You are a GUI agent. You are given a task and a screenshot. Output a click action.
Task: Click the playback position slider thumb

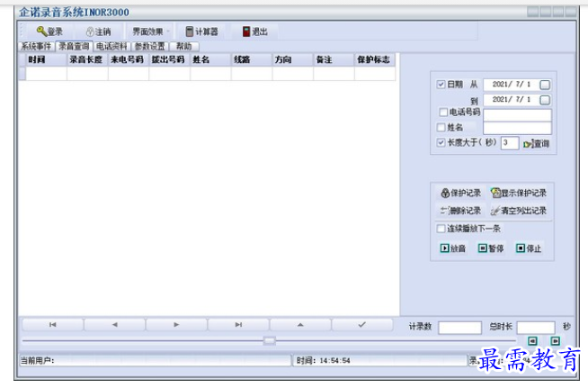(269, 340)
